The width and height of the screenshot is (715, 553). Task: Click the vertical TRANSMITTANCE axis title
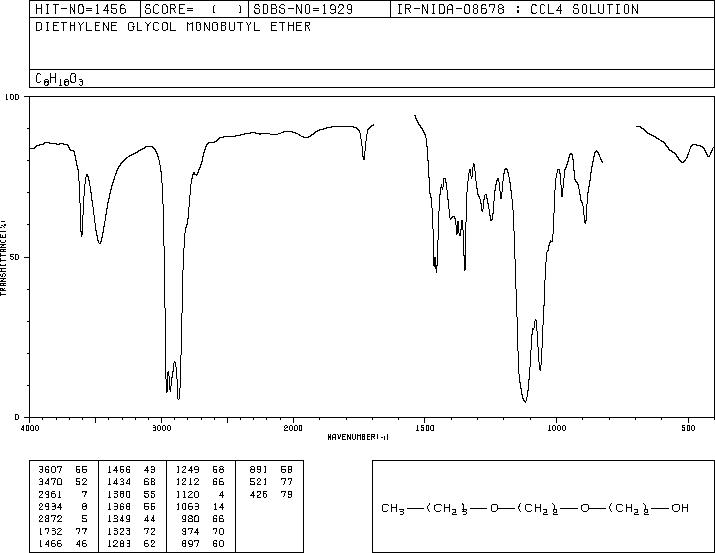click(x=3, y=257)
